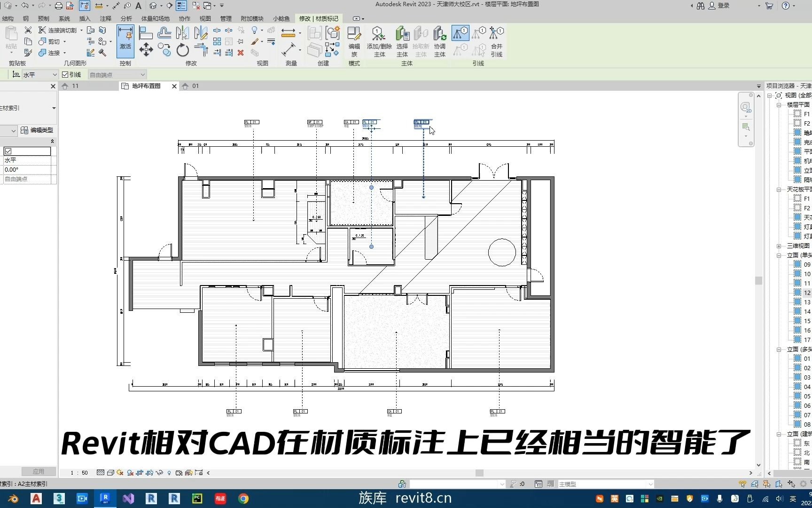Select the Trim/Extend to Corner tool
The image size is (812, 508).
point(201,49)
